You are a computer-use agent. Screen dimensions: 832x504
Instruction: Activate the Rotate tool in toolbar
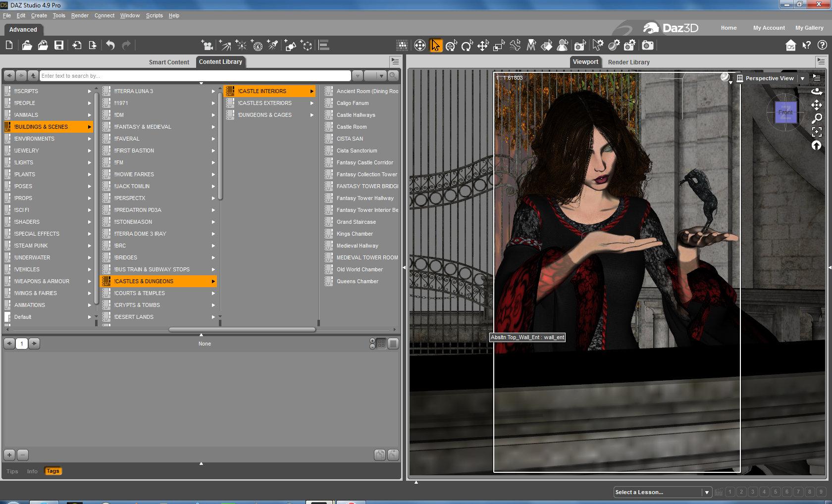point(467,46)
